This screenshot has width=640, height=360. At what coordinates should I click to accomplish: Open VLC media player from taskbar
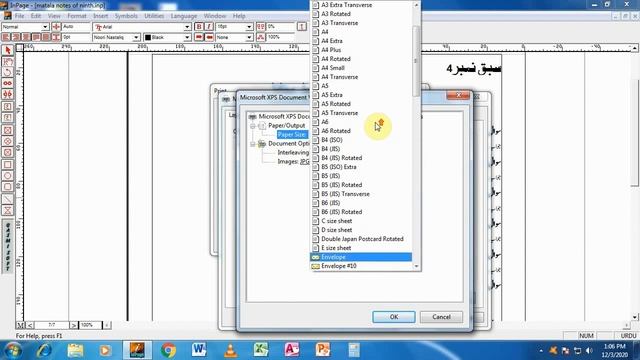coord(230,350)
